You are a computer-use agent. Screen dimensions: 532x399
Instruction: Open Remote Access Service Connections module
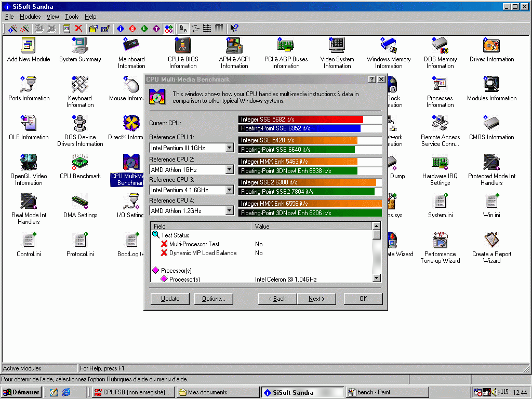click(440, 131)
